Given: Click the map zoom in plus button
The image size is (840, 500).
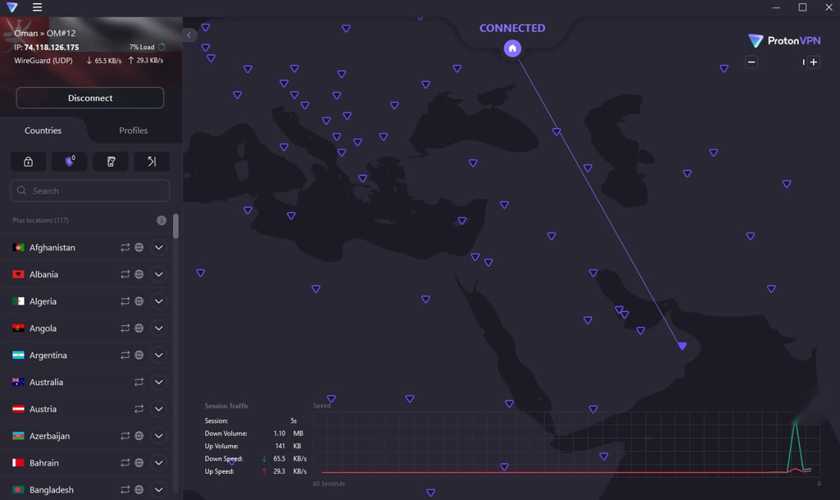Looking at the screenshot, I should 814,62.
